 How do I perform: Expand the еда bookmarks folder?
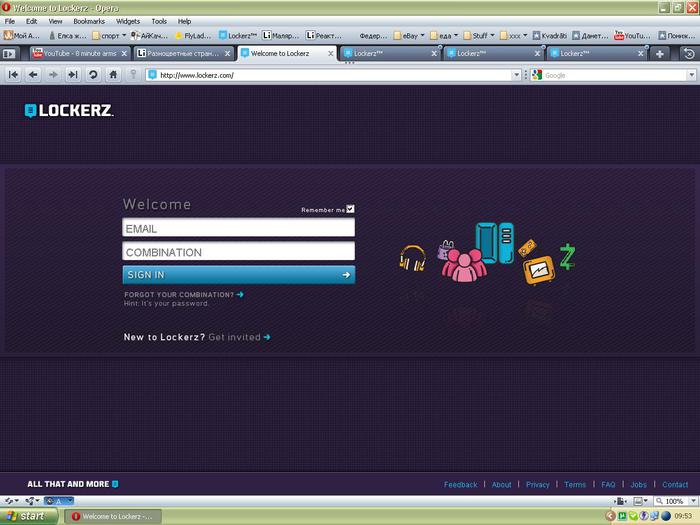(x=444, y=35)
